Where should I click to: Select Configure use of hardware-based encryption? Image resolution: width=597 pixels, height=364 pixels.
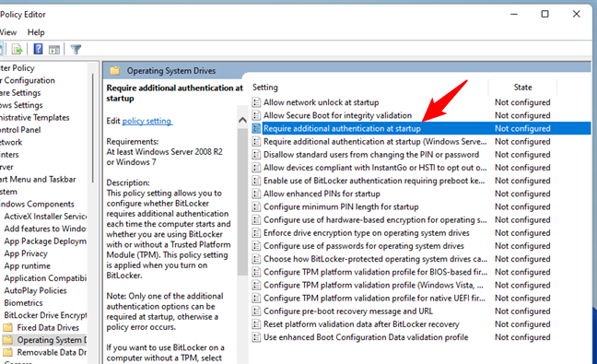375,219
